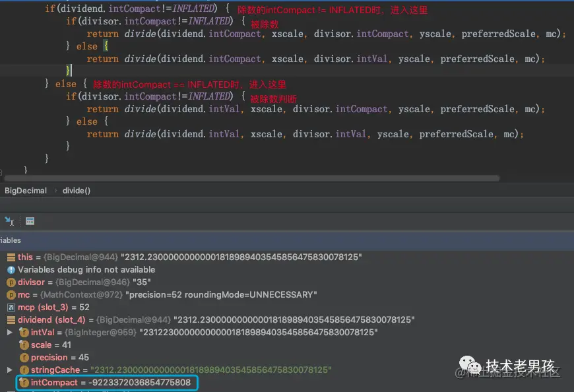
Task: Expand the intVal BigInteger node
Action: coord(10,333)
